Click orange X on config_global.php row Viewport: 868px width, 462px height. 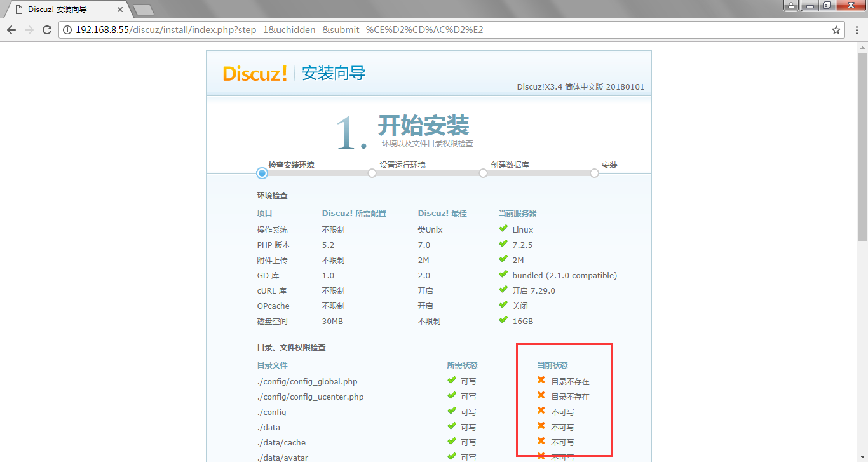click(x=541, y=380)
